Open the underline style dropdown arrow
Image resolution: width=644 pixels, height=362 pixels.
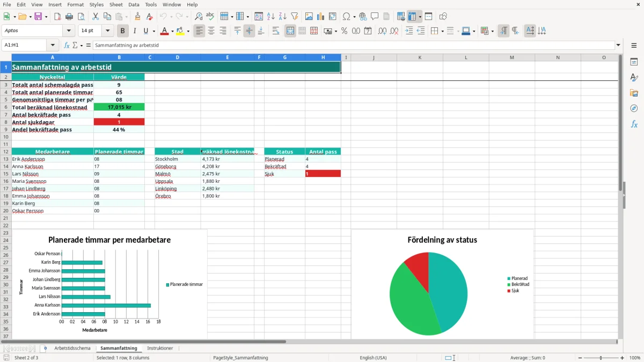(153, 31)
